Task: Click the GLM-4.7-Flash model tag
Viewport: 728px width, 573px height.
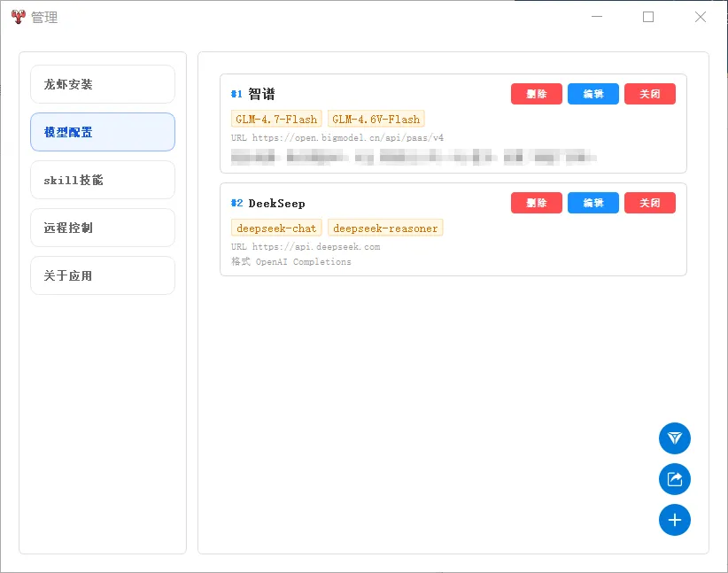Action: click(x=276, y=119)
